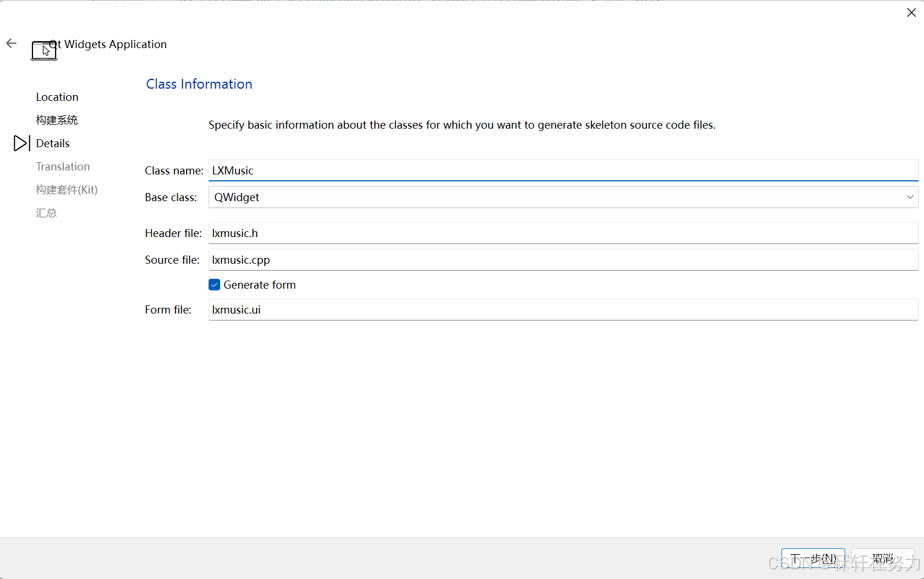Select the Details step in sidebar
This screenshot has height=579, width=924.
(53, 143)
